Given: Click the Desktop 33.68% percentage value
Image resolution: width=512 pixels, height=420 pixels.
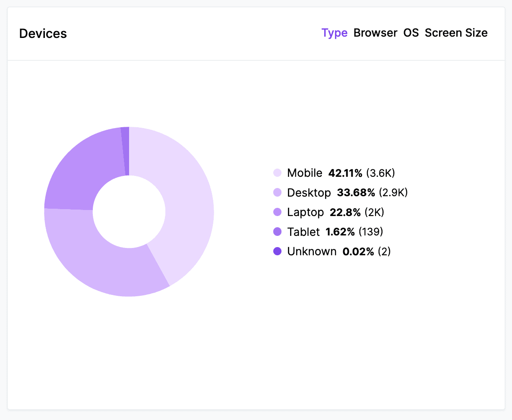Looking at the screenshot, I should pos(356,193).
